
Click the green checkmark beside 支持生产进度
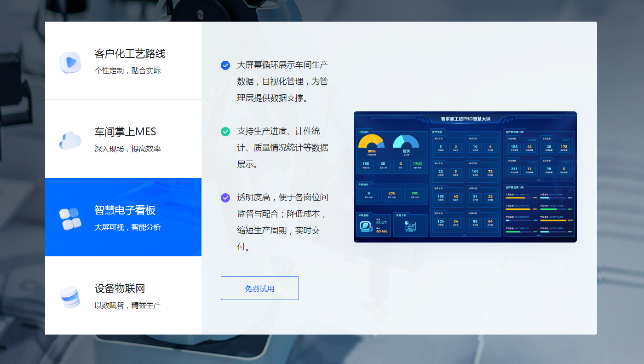(225, 132)
